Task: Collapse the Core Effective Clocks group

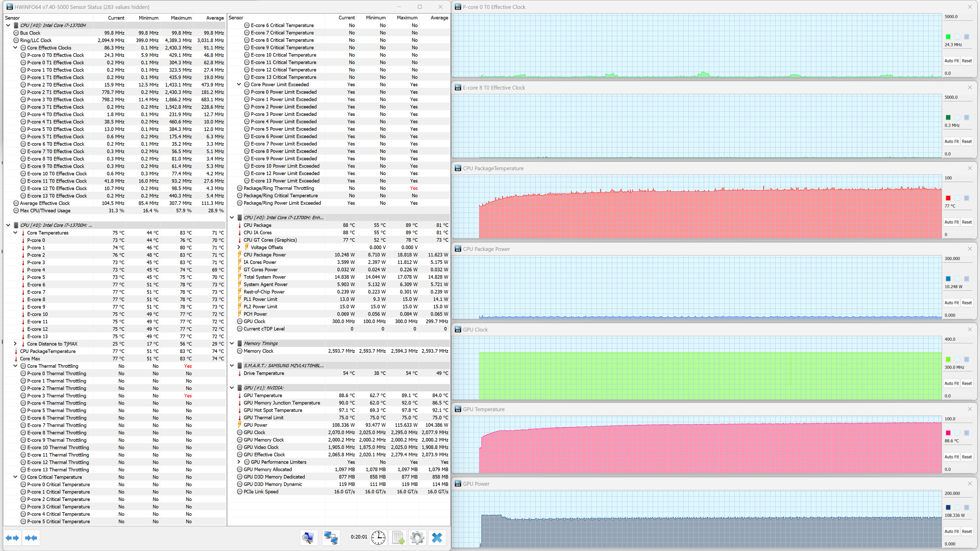Action: pos(15,48)
